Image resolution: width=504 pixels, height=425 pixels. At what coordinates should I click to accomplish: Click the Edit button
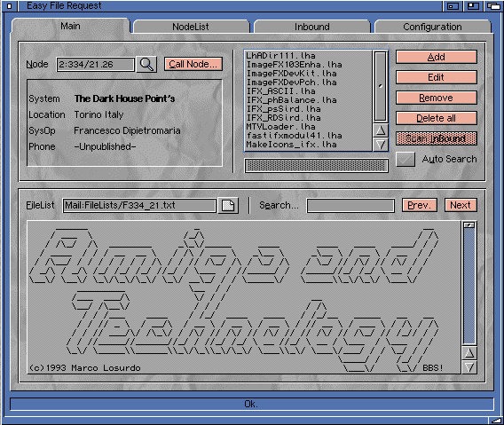pyautogui.click(x=437, y=77)
